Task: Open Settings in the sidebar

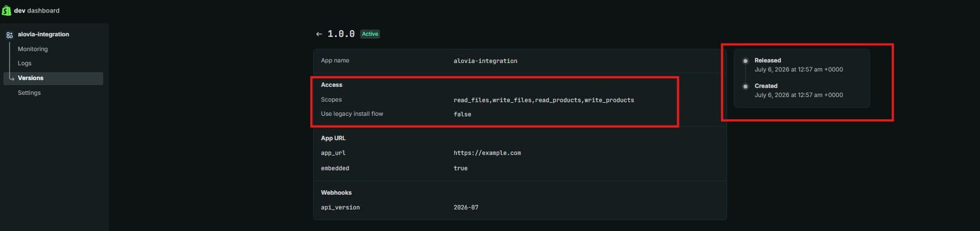Action: tap(29, 93)
